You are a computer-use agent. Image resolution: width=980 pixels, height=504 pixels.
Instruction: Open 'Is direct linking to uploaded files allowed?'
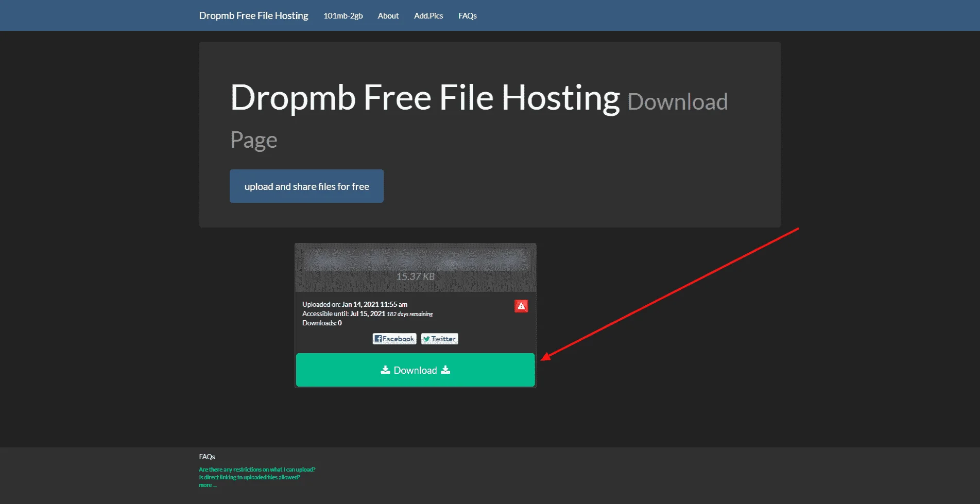point(249,477)
